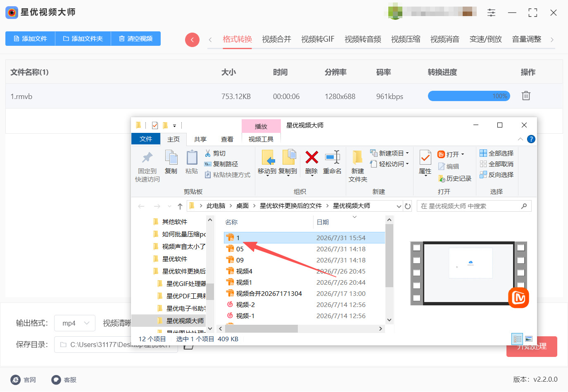Open the Explorer 查看 ribbon tab
The width and height of the screenshot is (568, 392).
coord(227,139)
